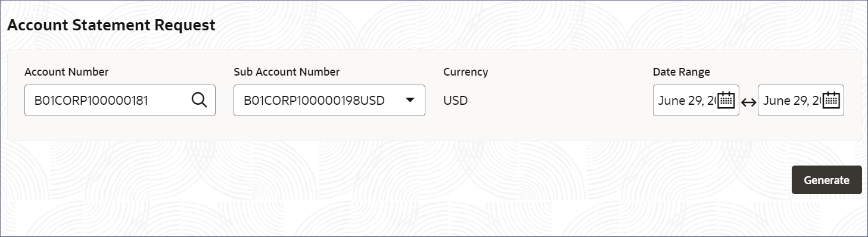Click the Generate button
868x237 pixels.
pos(826,180)
